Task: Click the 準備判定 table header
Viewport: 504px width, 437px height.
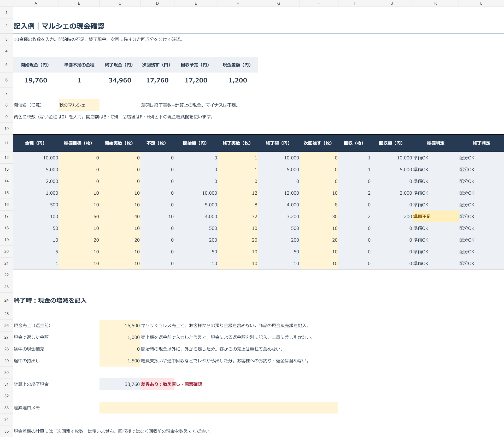Action: tap(436, 143)
